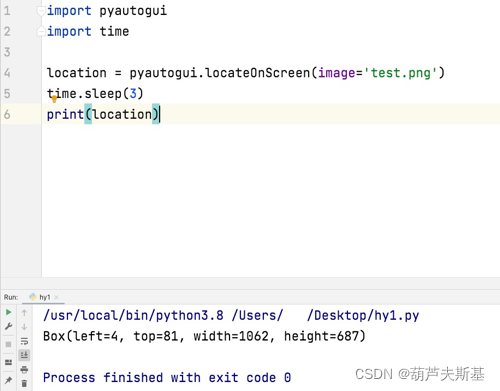
Task: Click line number 6 in the gutter
Action: [7, 114]
